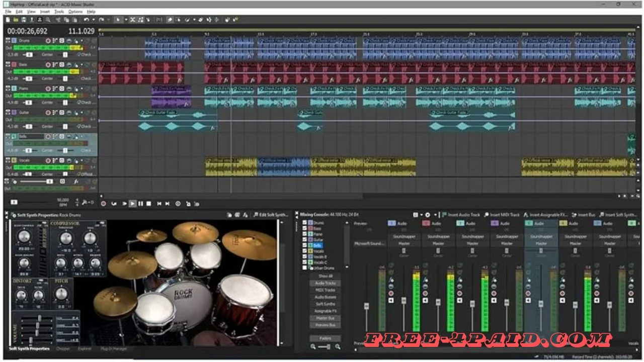The width and height of the screenshot is (644, 362).
Task: Click the Save disk toolbar icon
Action: click(x=24, y=20)
